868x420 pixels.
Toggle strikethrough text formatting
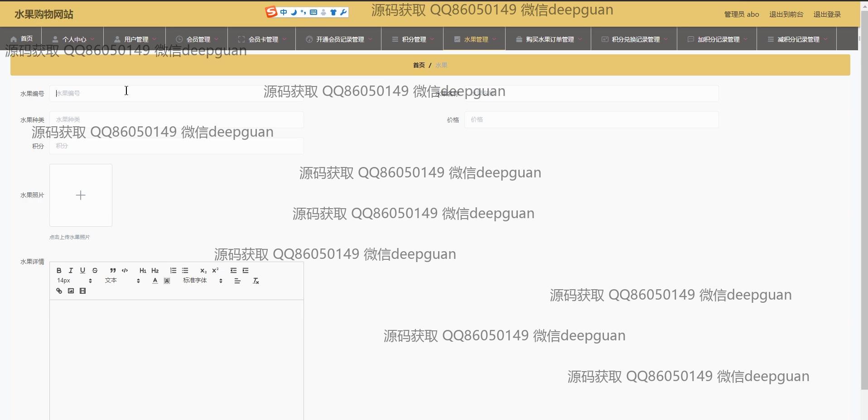(95, 270)
